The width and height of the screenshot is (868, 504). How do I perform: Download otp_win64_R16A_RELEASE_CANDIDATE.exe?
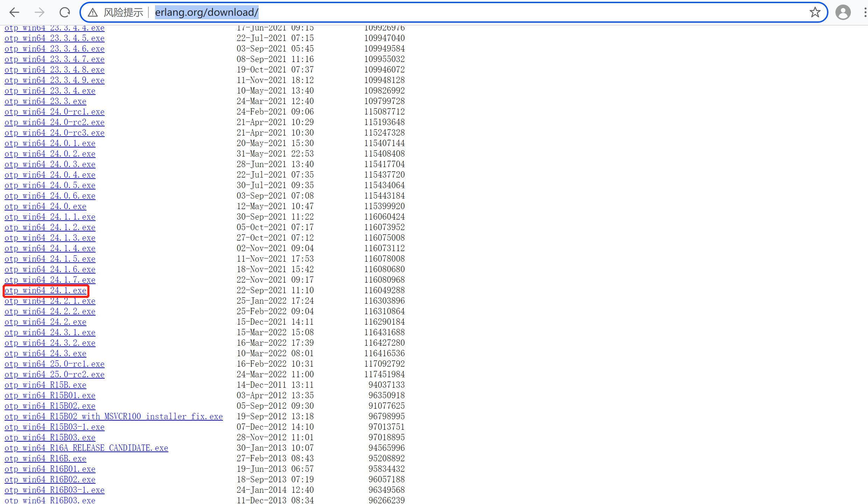pos(86,448)
